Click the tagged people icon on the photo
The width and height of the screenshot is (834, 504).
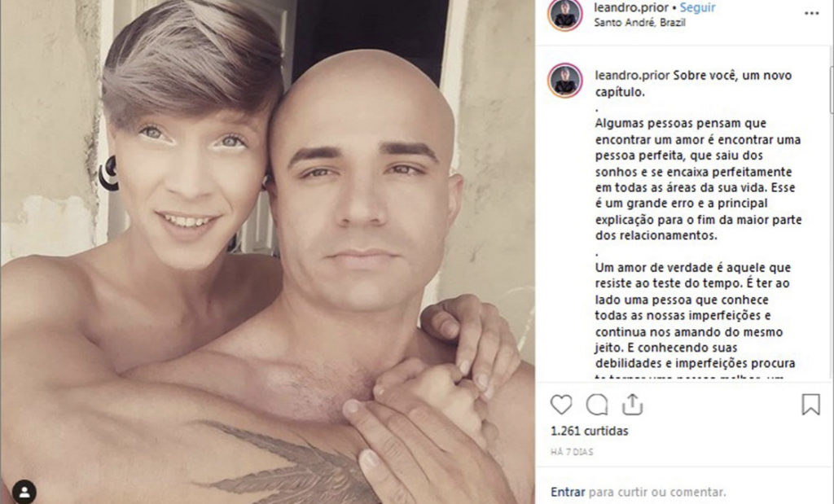(24, 491)
